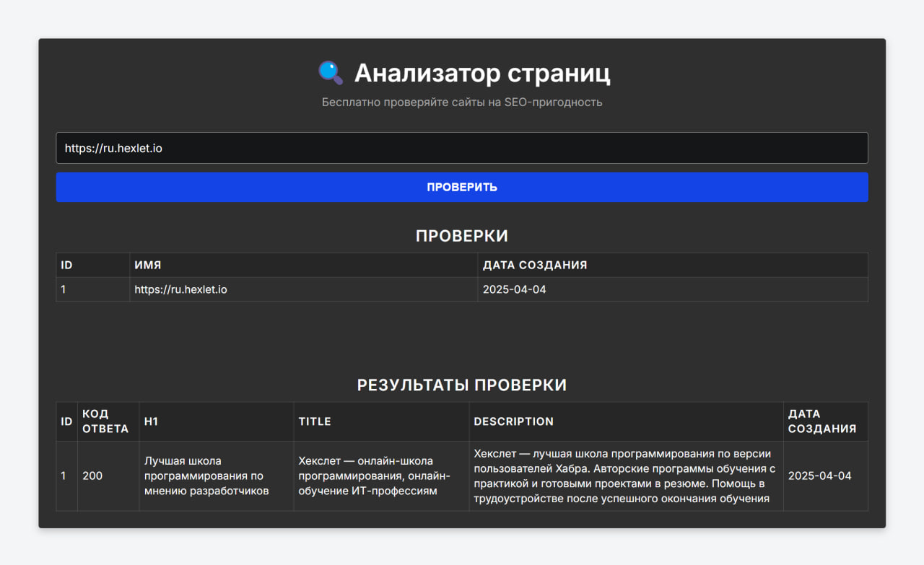Click the ПРОВЕРИТЬ button
Viewport: 924px width, 565px height.
pyautogui.click(x=462, y=187)
